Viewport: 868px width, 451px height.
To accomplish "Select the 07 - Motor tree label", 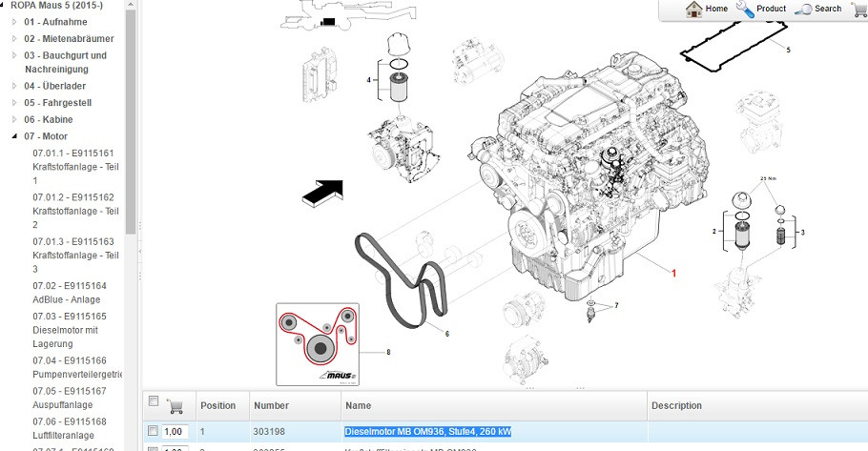I will point(46,136).
